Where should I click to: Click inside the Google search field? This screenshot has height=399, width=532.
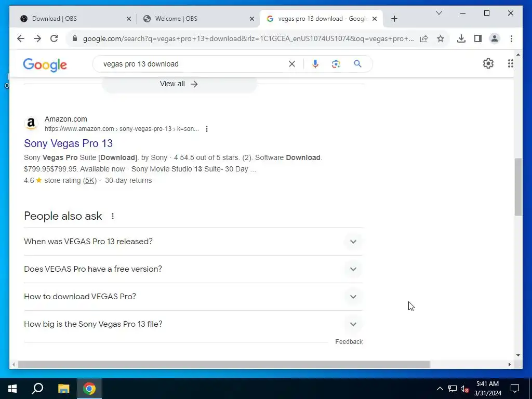point(193,64)
